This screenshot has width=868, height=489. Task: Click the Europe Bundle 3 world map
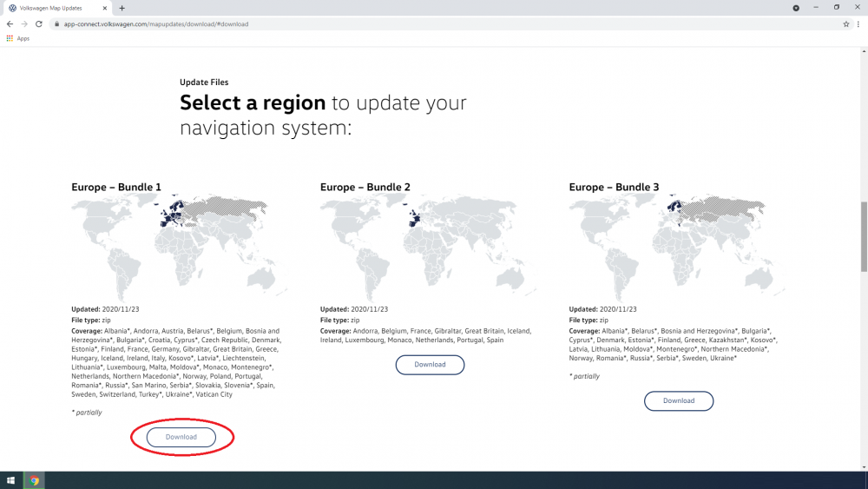click(676, 247)
